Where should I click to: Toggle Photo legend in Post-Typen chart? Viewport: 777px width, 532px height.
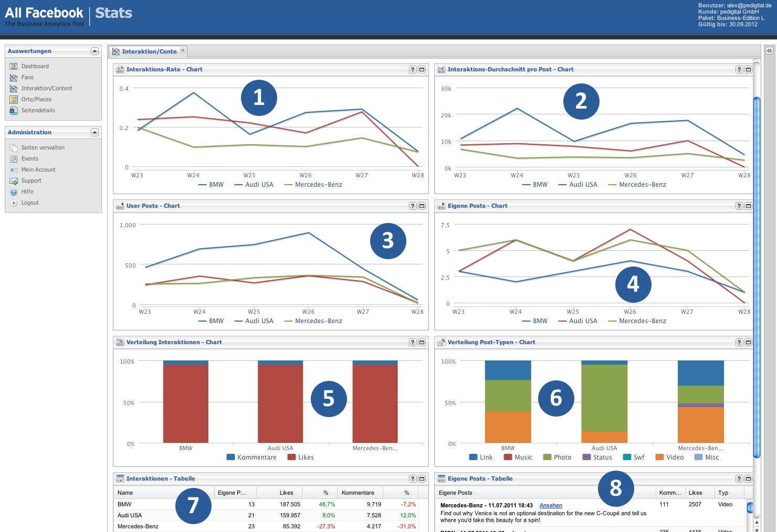tap(558, 457)
